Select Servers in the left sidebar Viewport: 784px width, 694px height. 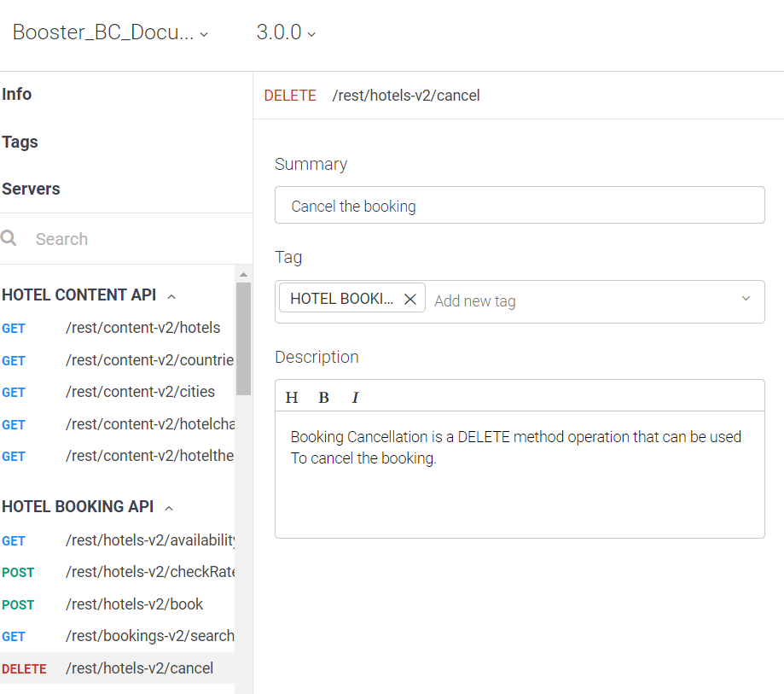(31, 189)
